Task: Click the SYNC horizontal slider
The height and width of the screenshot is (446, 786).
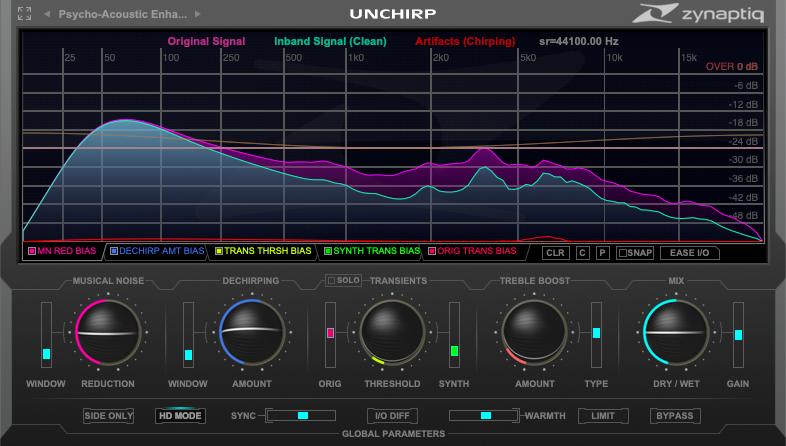Action: (x=301, y=415)
